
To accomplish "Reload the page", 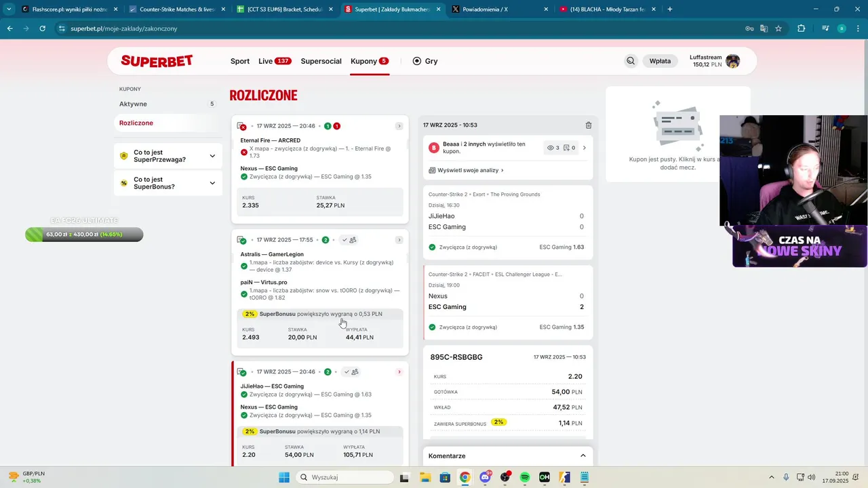I will pyautogui.click(x=42, y=28).
